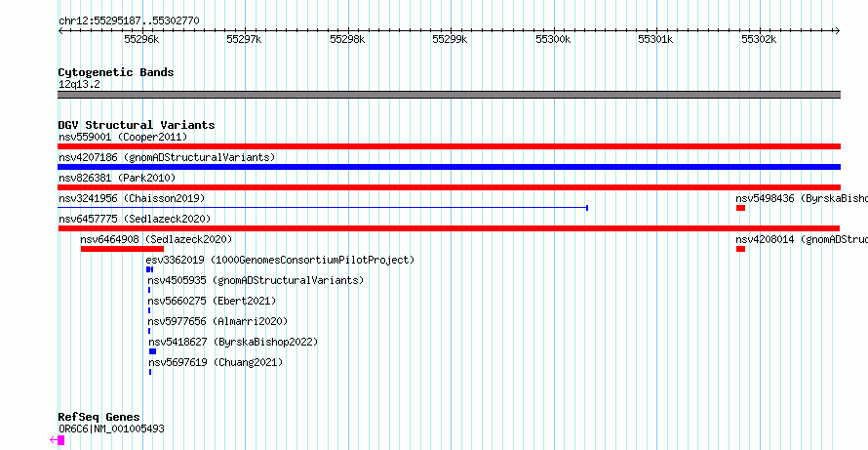
Task: Click the chr12:55295187..55302770 coordinate label
Action: 129,21
